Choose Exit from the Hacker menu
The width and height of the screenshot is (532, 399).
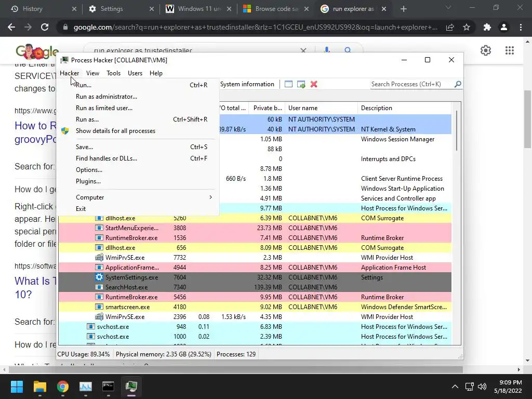click(x=137, y=209)
